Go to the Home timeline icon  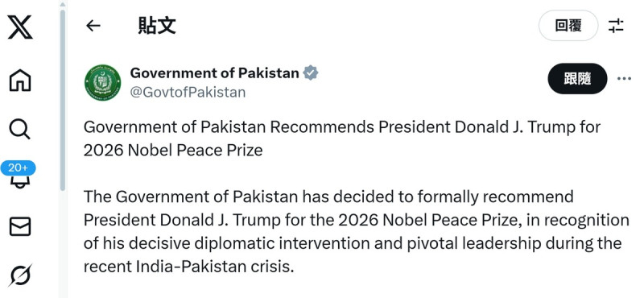click(19, 80)
